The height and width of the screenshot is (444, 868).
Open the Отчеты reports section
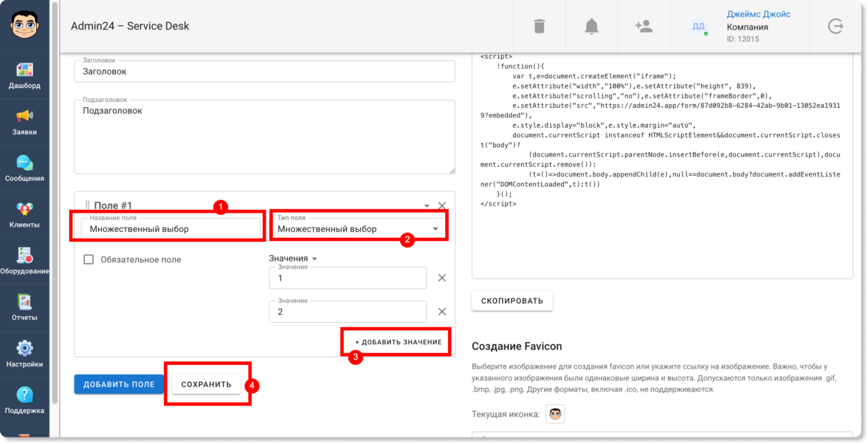(x=24, y=309)
